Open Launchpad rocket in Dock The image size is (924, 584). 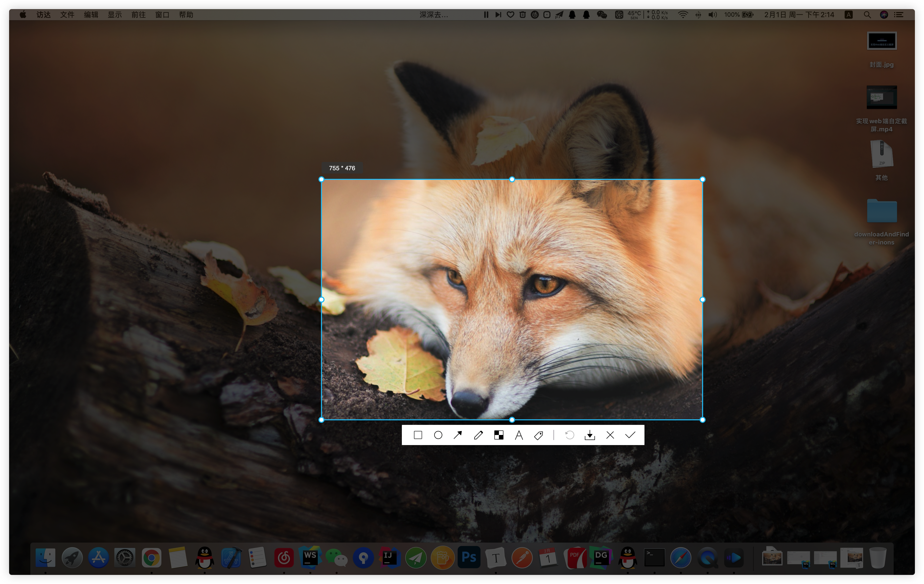point(72,557)
